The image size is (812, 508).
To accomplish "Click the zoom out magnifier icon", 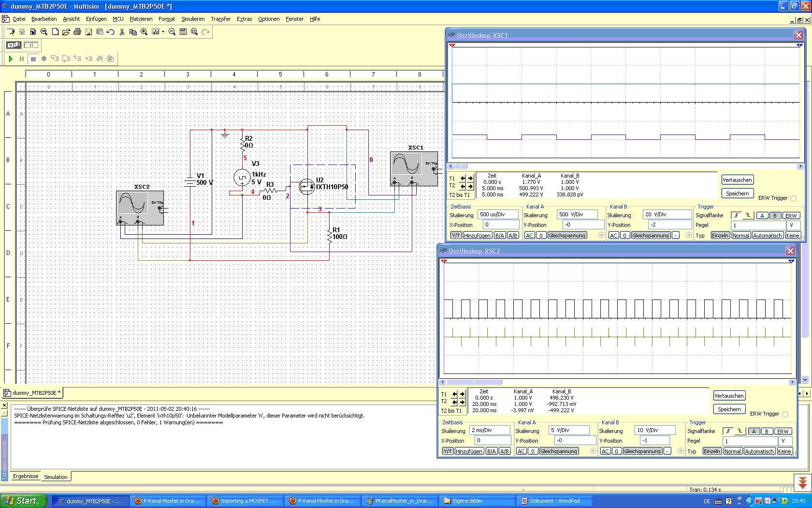I will pyautogui.click(x=172, y=32).
